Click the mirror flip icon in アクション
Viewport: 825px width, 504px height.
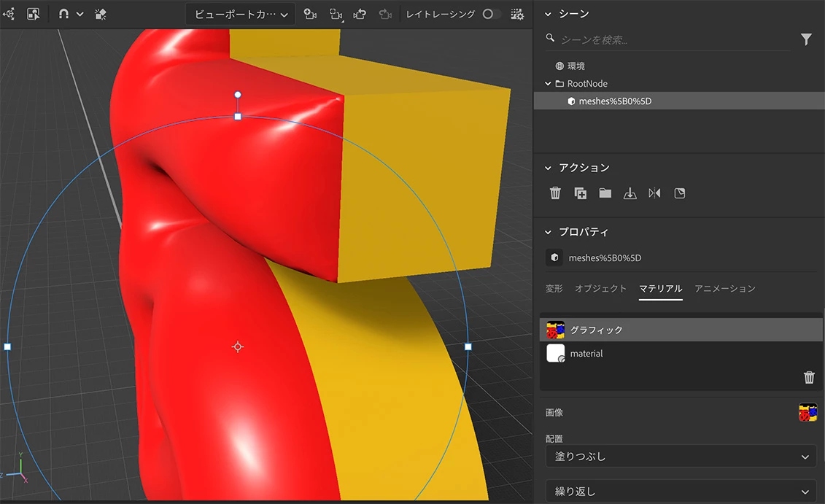(654, 193)
